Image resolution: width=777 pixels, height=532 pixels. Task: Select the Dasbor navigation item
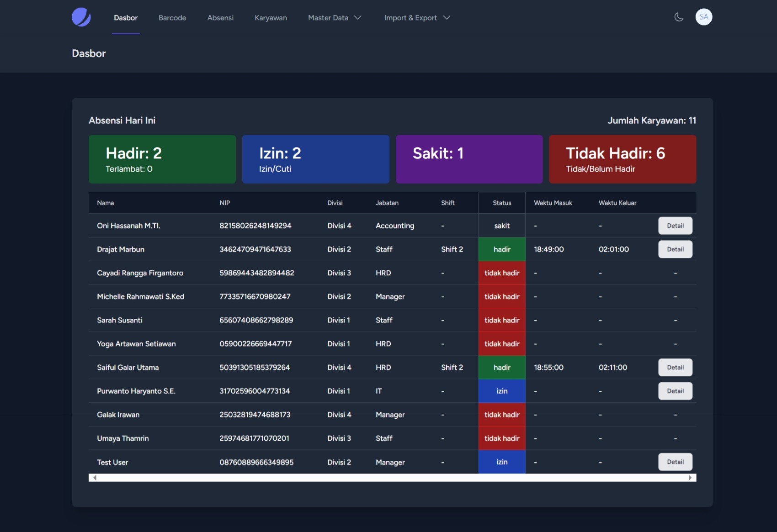pos(126,18)
